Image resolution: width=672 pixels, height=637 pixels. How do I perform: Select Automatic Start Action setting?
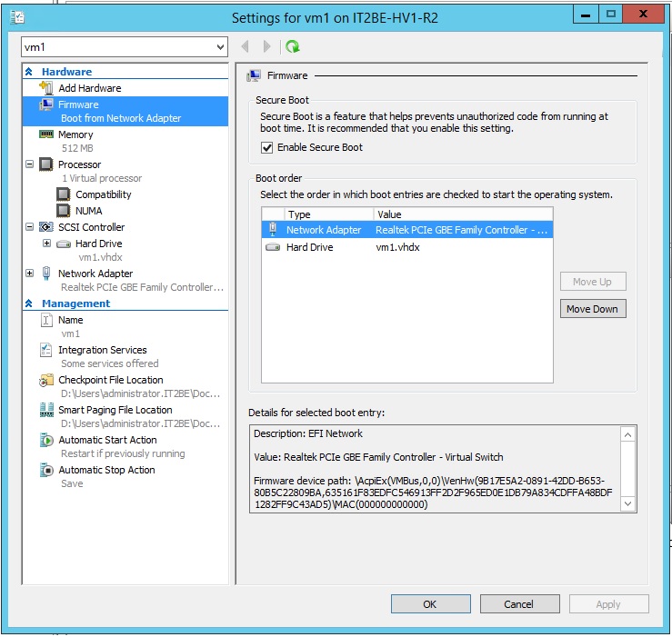(107, 440)
